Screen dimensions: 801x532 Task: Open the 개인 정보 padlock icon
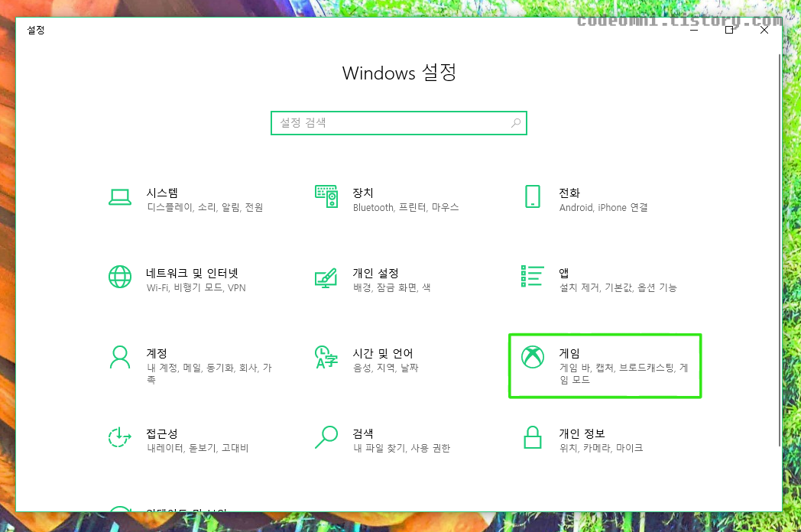(532, 437)
